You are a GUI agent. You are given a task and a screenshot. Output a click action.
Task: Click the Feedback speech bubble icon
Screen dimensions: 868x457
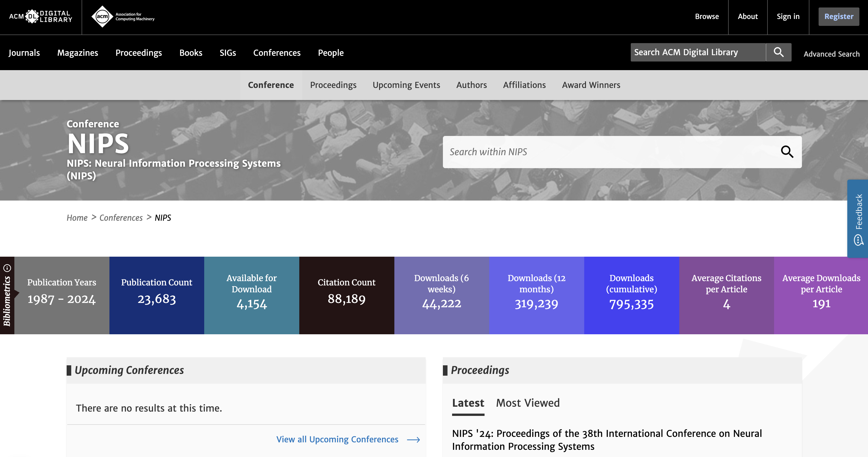coord(859,240)
